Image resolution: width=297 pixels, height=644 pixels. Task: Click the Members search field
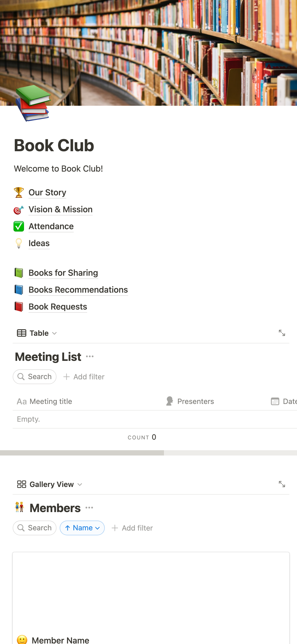35,528
